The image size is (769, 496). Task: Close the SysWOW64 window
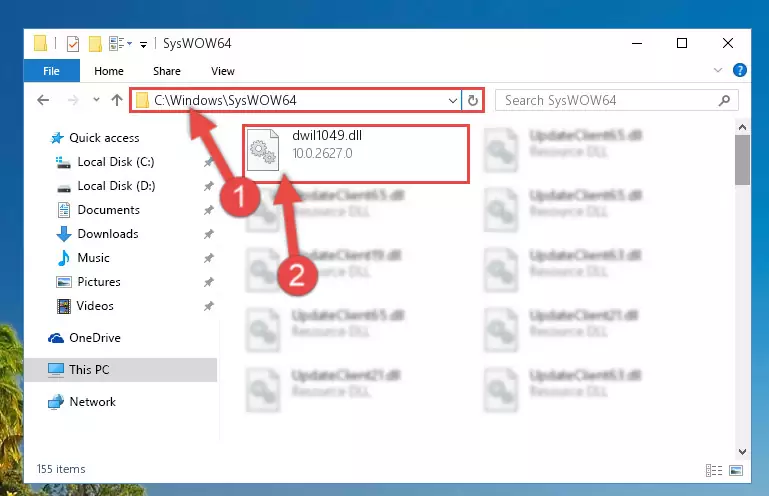click(728, 43)
